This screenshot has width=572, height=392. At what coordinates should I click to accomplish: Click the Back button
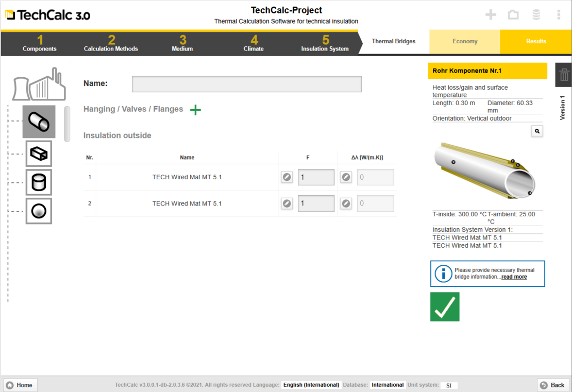pyautogui.click(x=553, y=385)
